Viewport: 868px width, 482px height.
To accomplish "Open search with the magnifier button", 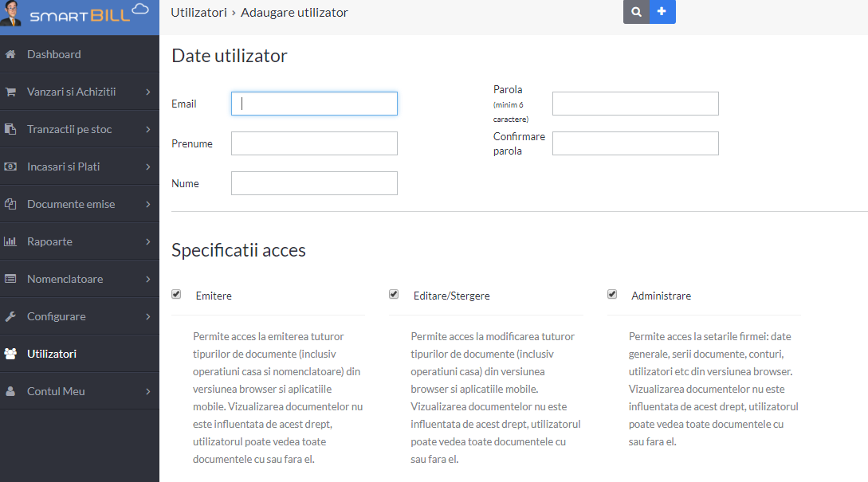I will pos(636,12).
